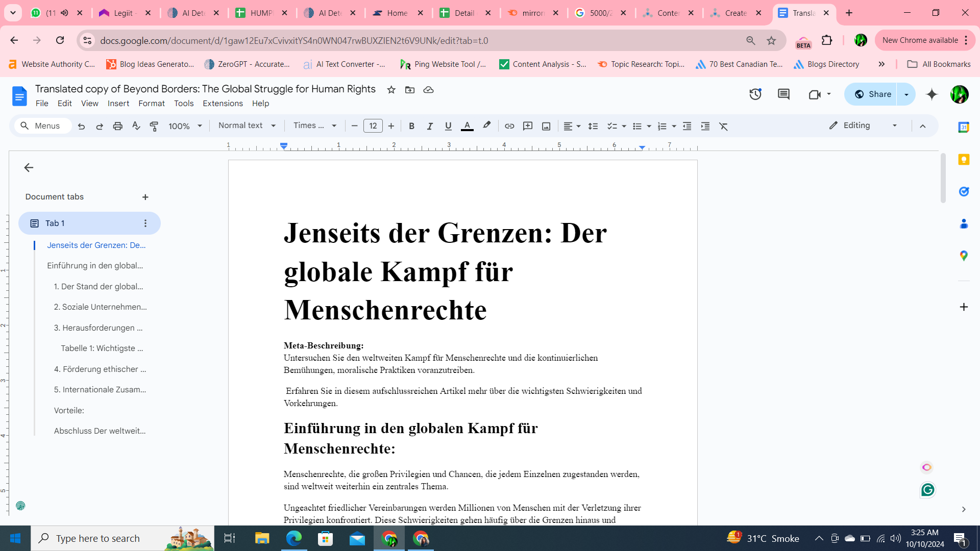The image size is (980, 551).
Task: Open Google Tasks in the sidebar
Action: 964,191
